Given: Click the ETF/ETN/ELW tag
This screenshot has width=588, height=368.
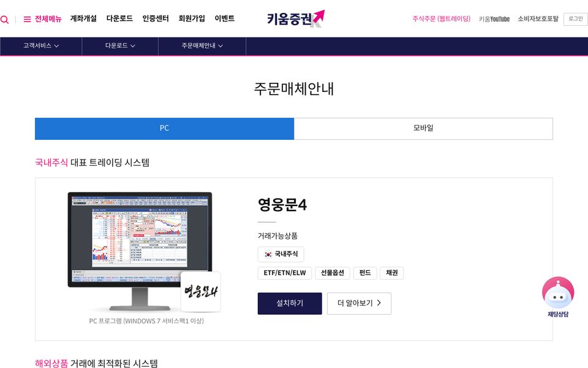Looking at the screenshot, I should [285, 273].
